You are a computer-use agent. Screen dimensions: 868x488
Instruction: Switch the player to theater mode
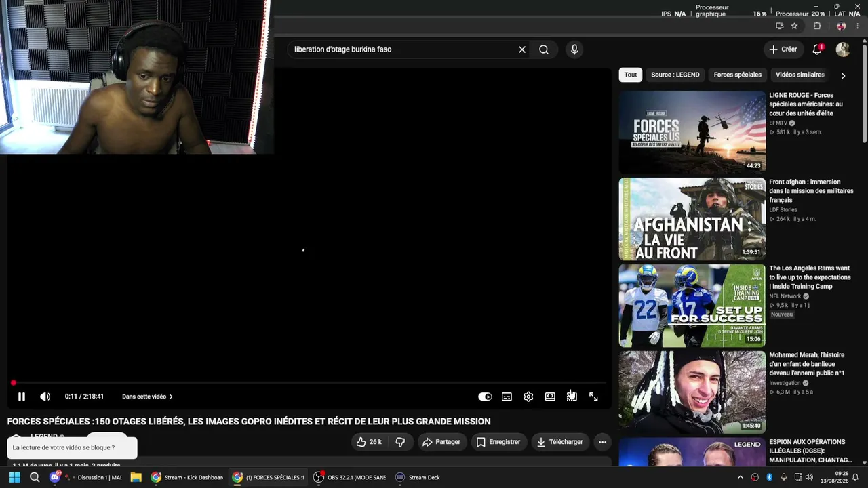click(x=550, y=396)
